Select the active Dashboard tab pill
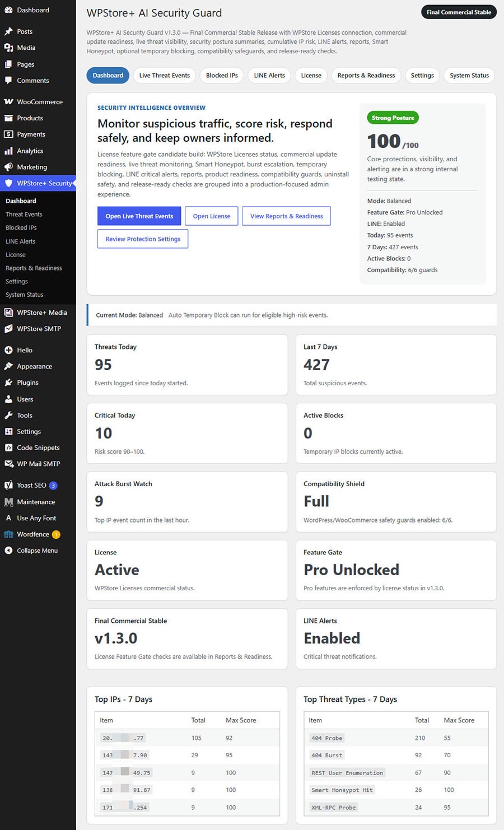Image resolution: width=504 pixels, height=830 pixels. pyautogui.click(x=108, y=76)
